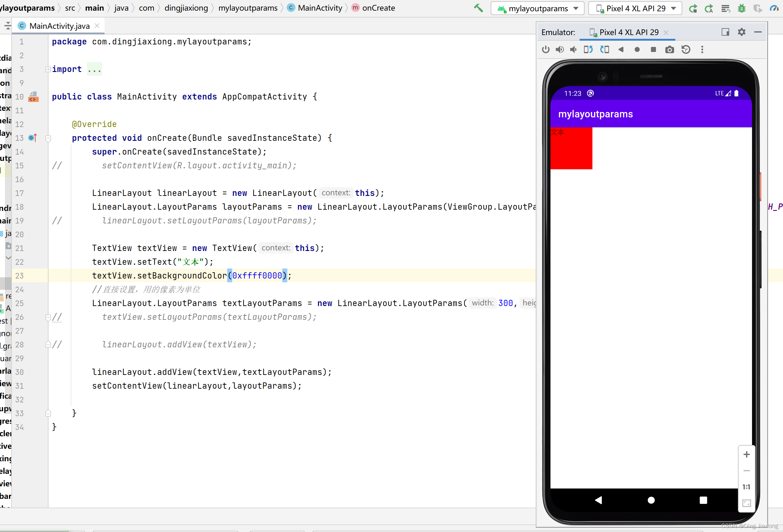Click the red TextView in the emulator
This screenshot has height=532, width=783.
pos(571,148)
